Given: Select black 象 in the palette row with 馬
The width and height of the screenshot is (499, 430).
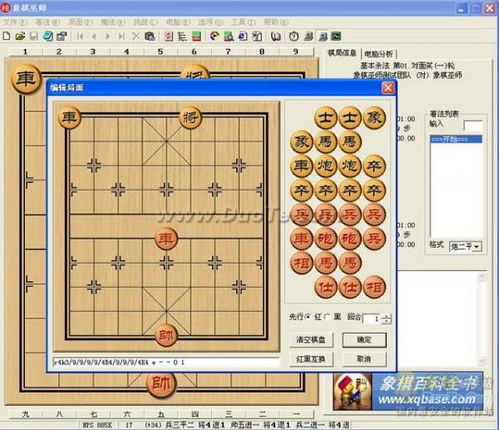Looking at the screenshot, I should pos(301,142).
